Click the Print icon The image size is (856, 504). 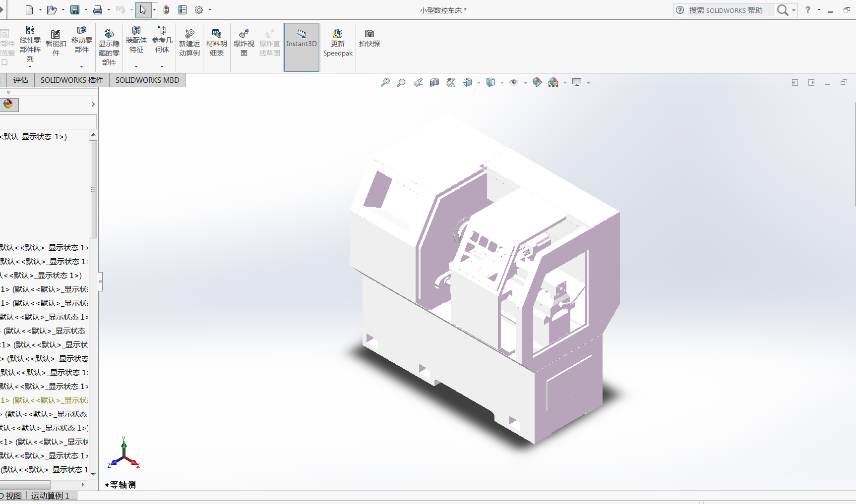tap(98, 10)
